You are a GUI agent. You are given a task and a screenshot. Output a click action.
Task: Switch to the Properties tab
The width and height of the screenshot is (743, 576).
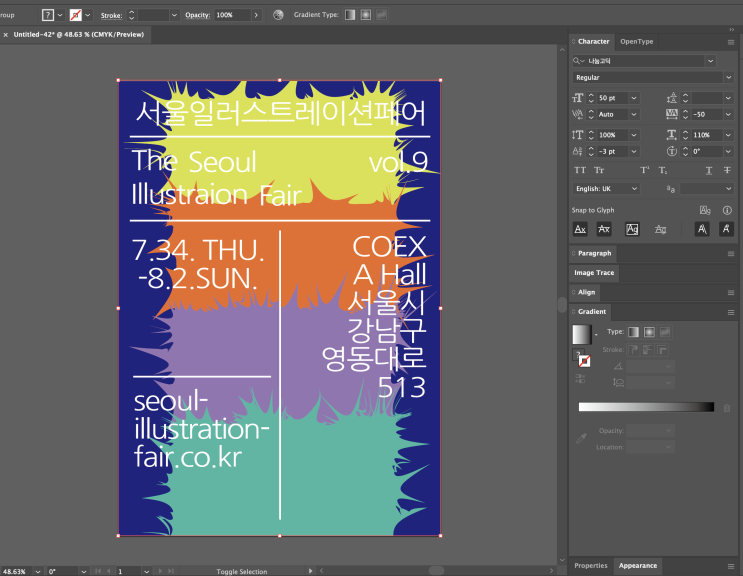pos(590,566)
